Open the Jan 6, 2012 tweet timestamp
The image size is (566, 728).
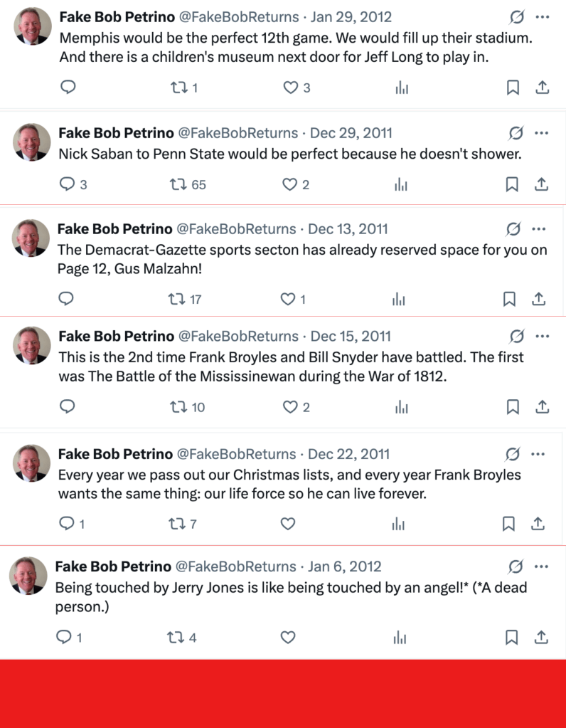tap(345, 567)
